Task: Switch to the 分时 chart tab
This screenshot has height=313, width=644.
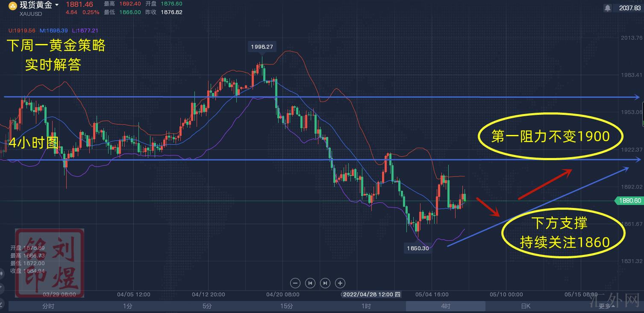Action: (x=48, y=306)
